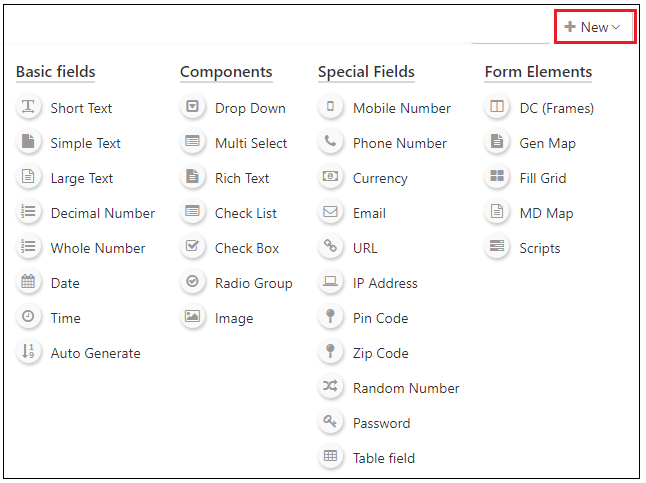Screen dimensions: 646x483
Task: Select the Date calendar icon
Action: tap(29, 283)
